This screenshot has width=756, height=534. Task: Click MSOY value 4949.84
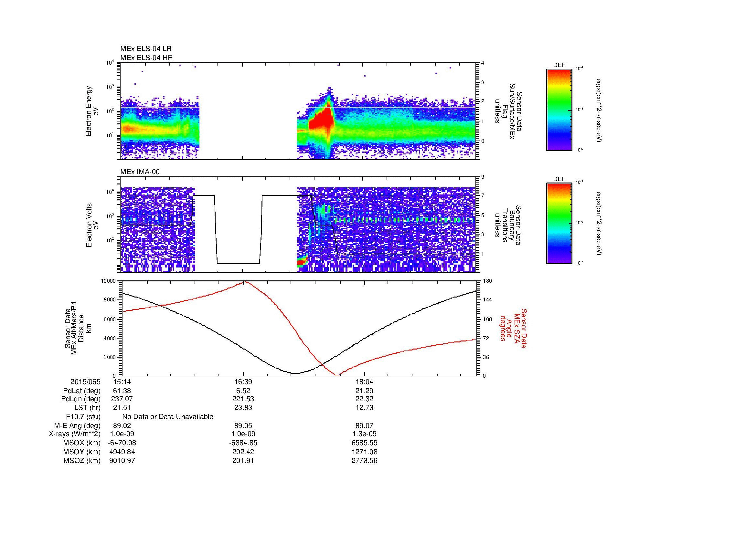pyautogui.click(x=122, y=452)
